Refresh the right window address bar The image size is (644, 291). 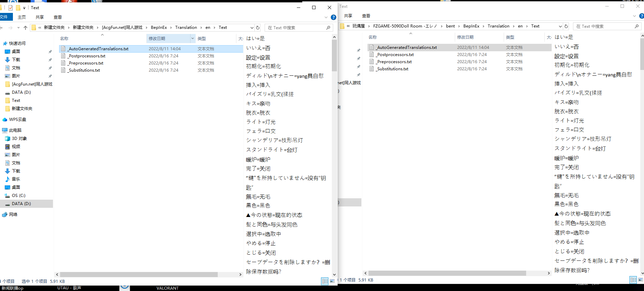[566, 26]
